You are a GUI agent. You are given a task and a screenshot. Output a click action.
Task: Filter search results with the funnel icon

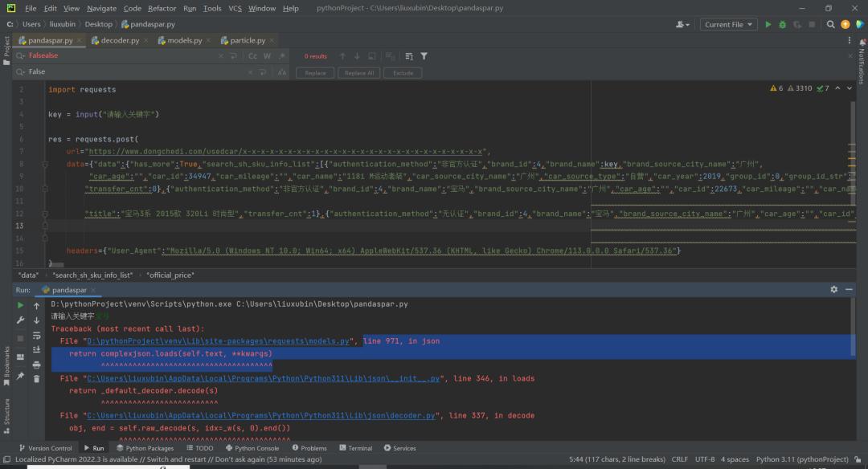point(424,56)
